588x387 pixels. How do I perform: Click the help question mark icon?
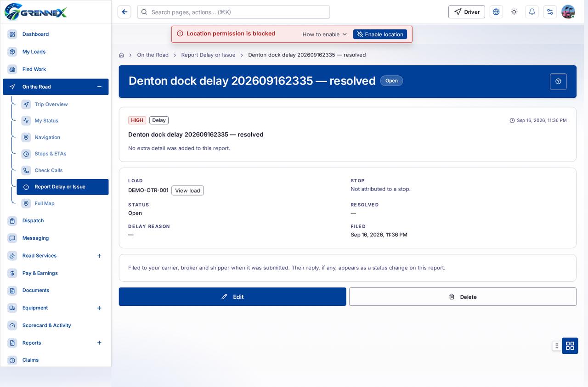point(558,81)
